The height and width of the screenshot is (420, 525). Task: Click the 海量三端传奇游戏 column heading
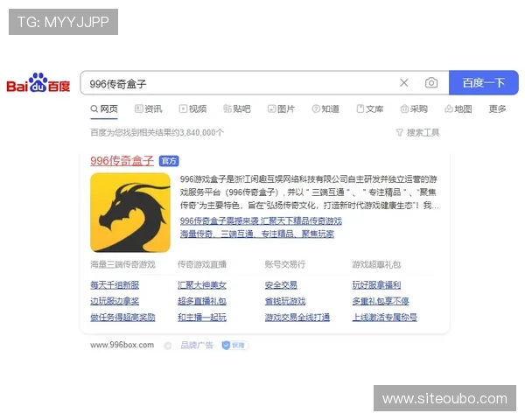(x=122, y=264)
